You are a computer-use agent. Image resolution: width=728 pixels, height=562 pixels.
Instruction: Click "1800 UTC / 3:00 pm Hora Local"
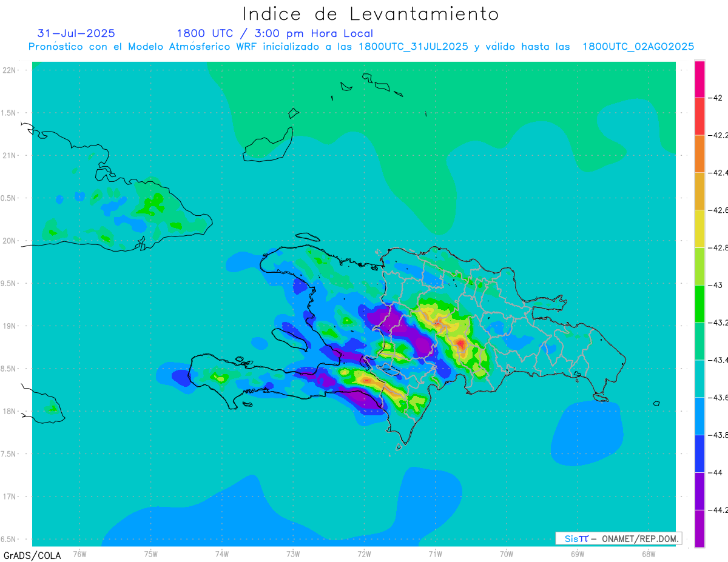coord(275,34)
